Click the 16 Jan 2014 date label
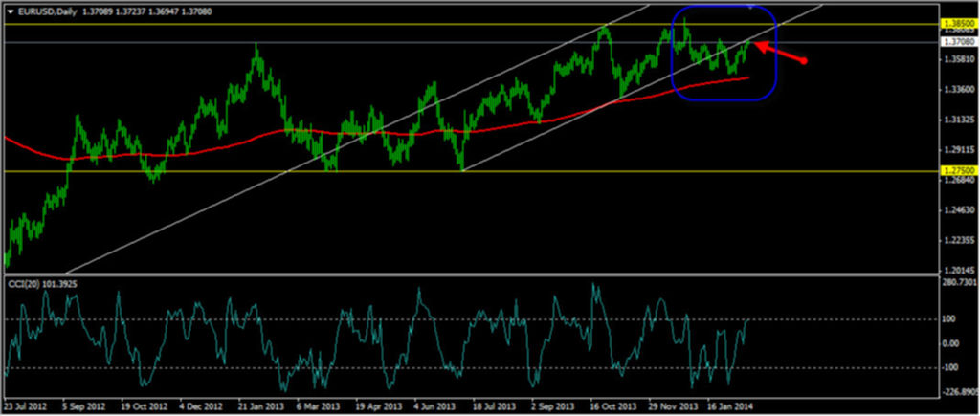 (x=731, y=405)
